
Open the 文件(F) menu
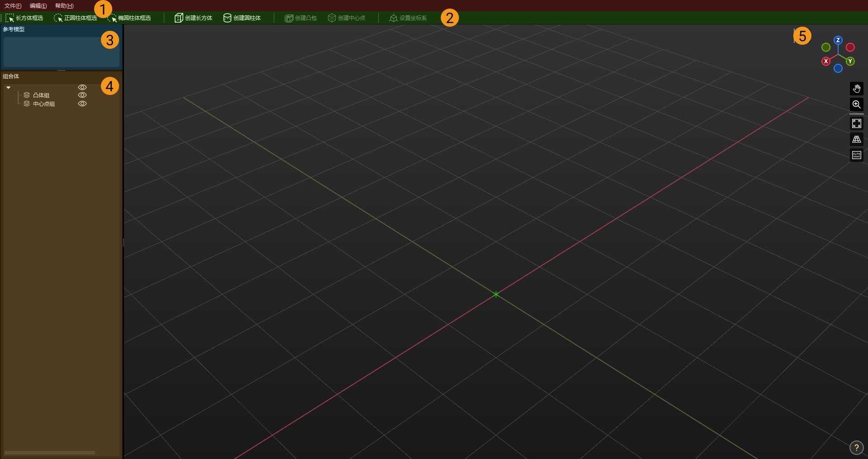pyautogui.click(x=13, y=5)
